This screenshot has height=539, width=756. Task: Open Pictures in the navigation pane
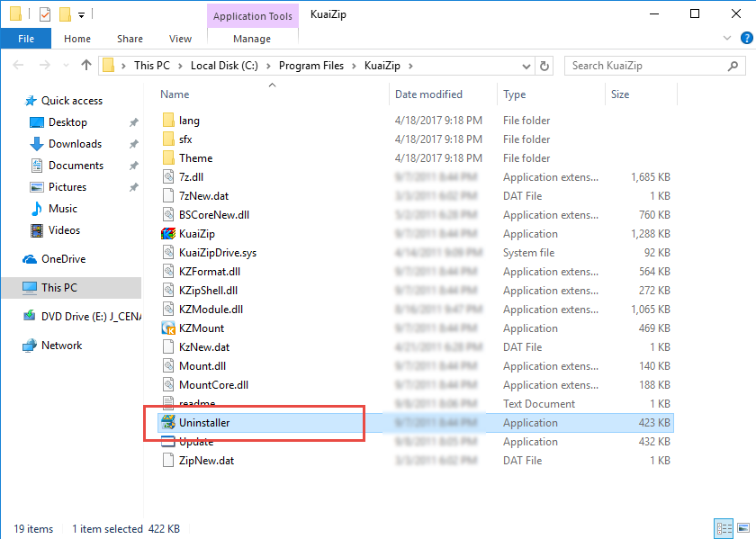[x=67, y=187]
